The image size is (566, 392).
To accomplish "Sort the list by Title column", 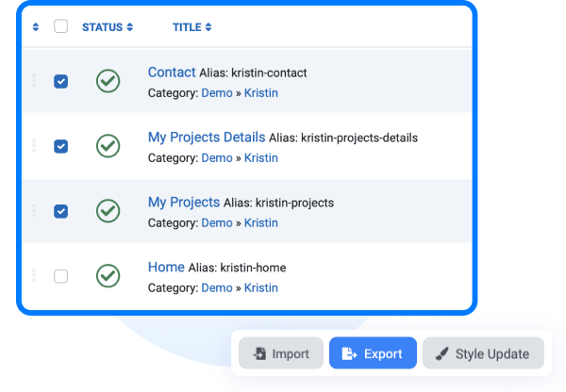I will [x=191, y=27].
